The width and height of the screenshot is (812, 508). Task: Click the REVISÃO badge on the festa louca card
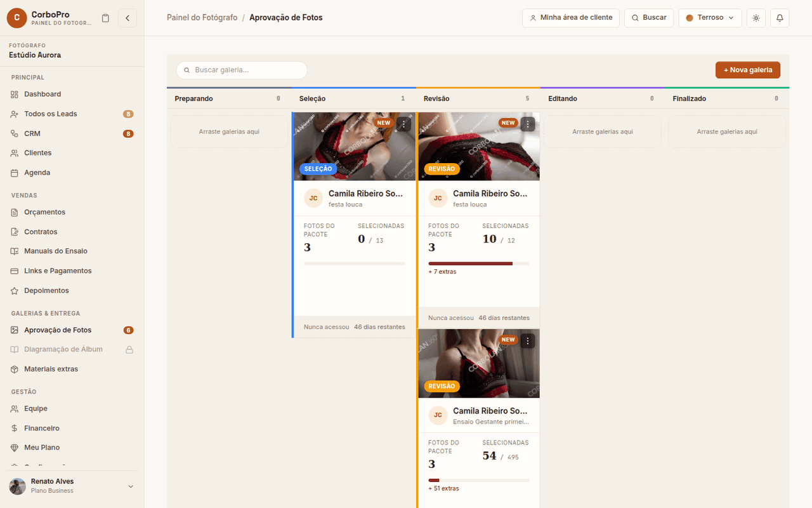[x=442, y=169]
